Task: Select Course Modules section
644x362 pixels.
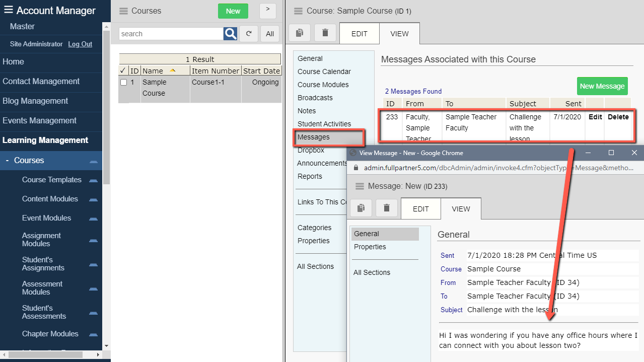Action: 323,85
